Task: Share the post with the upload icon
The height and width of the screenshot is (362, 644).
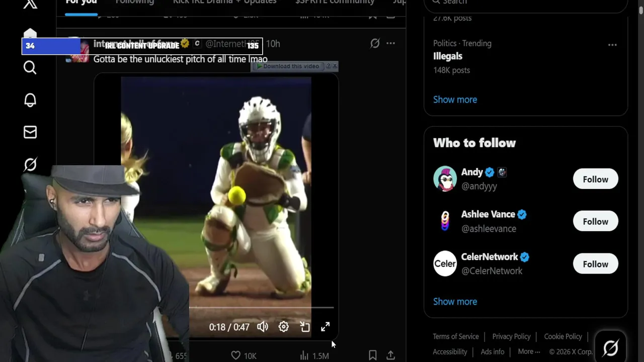Action: (x=390, y=355)
